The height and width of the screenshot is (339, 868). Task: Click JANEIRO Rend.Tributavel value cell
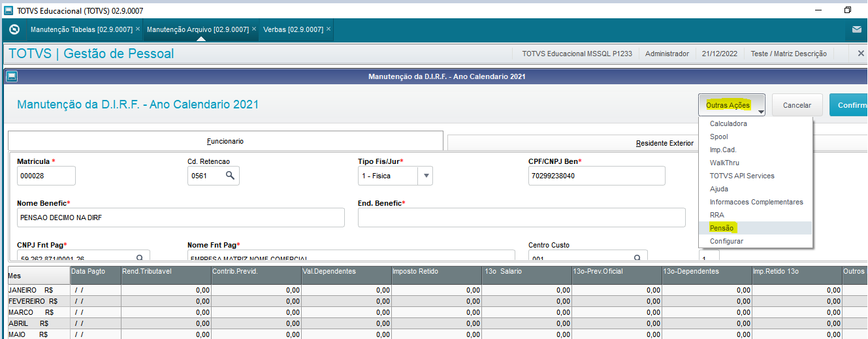tap(165, 290)
